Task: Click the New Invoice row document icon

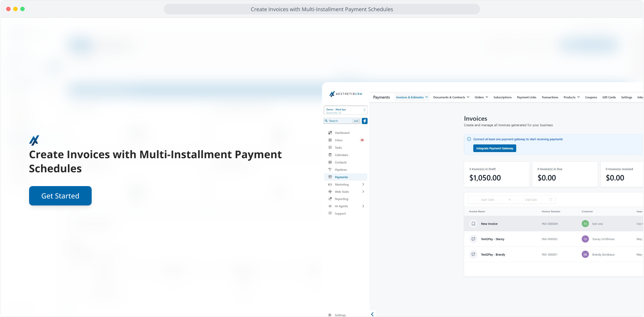Action: (x=473, y=224)
